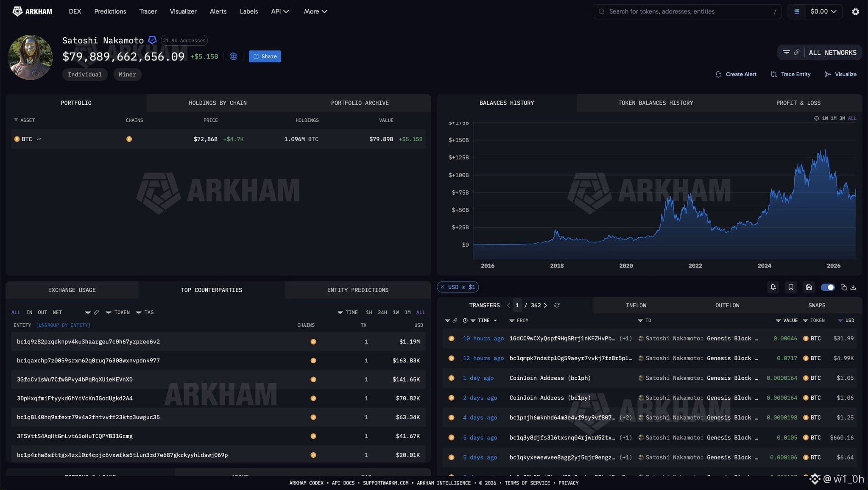Click the Solana wallet icon beside $0.00

797,11
